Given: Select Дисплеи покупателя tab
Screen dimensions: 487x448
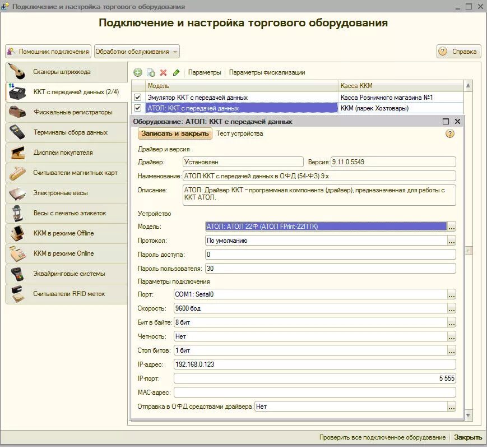Looking at the screenshot, I should point(66,153).
